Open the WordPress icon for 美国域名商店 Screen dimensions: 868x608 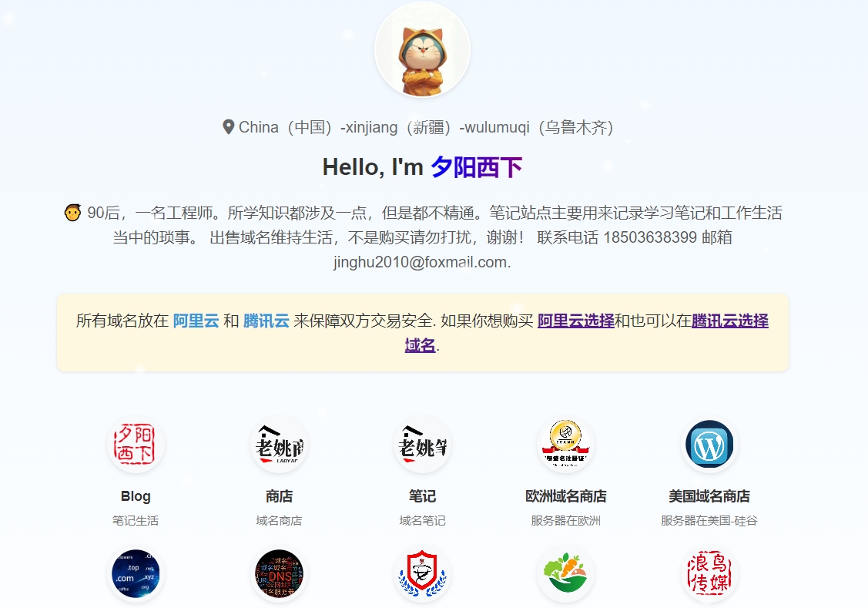(x=709, y=445)
